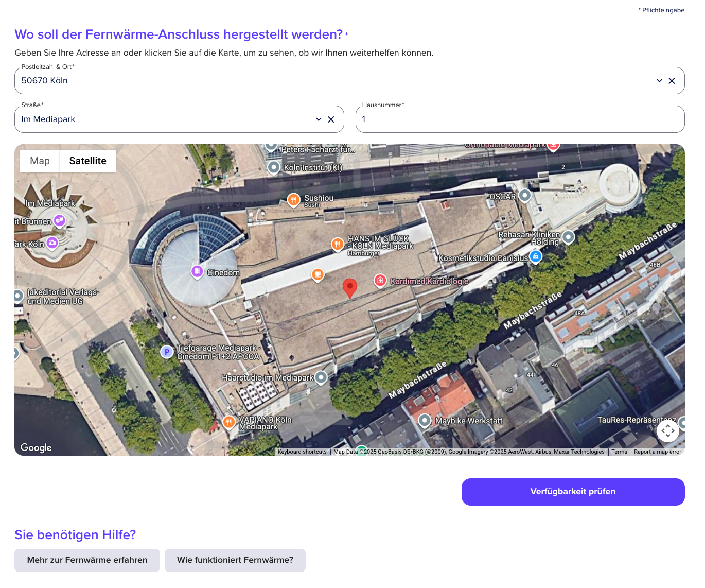Expand the Straße dropdown arrow
Screen dimensions: 705x588
[x=319, y=119]
